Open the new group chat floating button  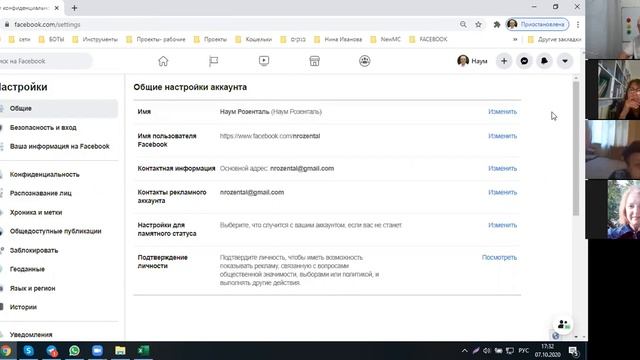click(563, 324)
